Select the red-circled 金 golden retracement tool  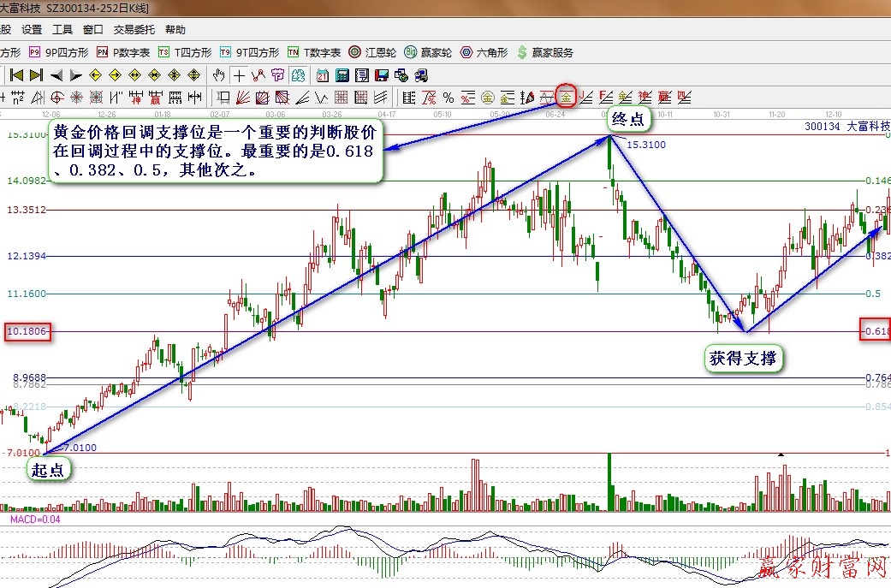[566, 97]
